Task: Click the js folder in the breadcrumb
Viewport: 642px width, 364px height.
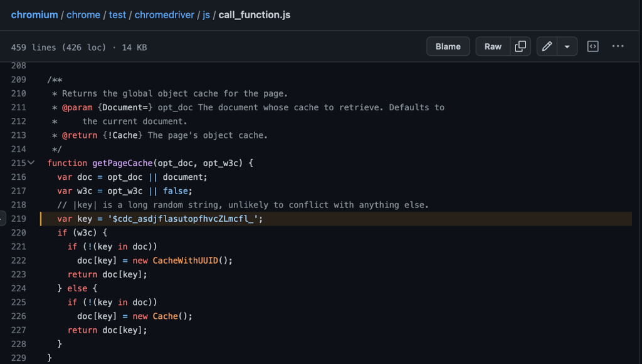Action: [x=206, y=14]
